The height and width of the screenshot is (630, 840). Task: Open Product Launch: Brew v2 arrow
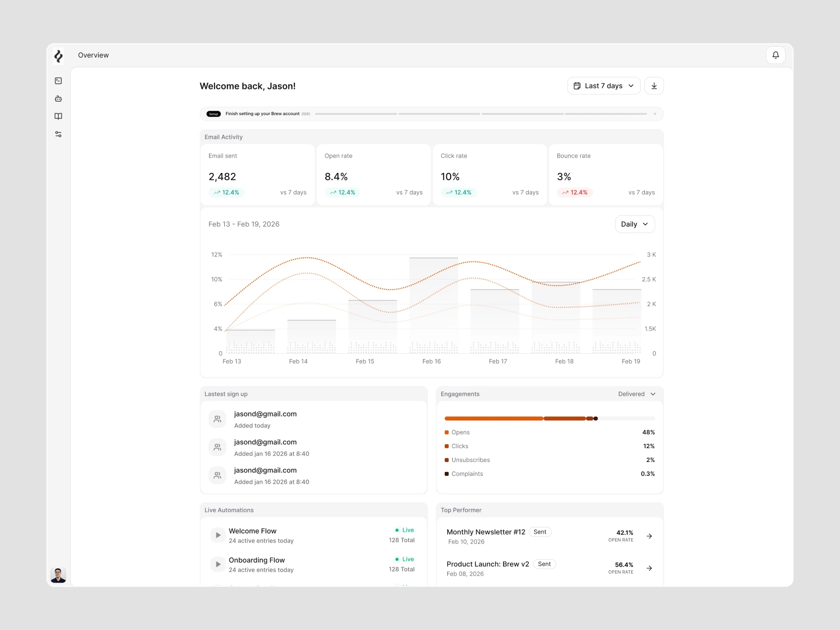pos(649,568)
